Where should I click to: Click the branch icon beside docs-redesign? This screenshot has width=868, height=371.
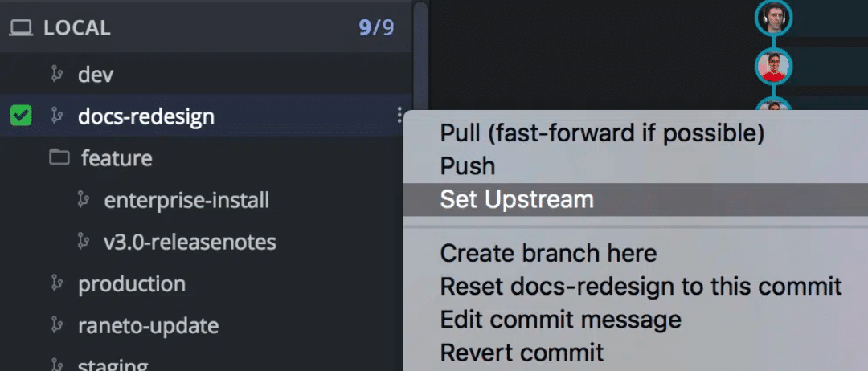(x=56, y=116)
